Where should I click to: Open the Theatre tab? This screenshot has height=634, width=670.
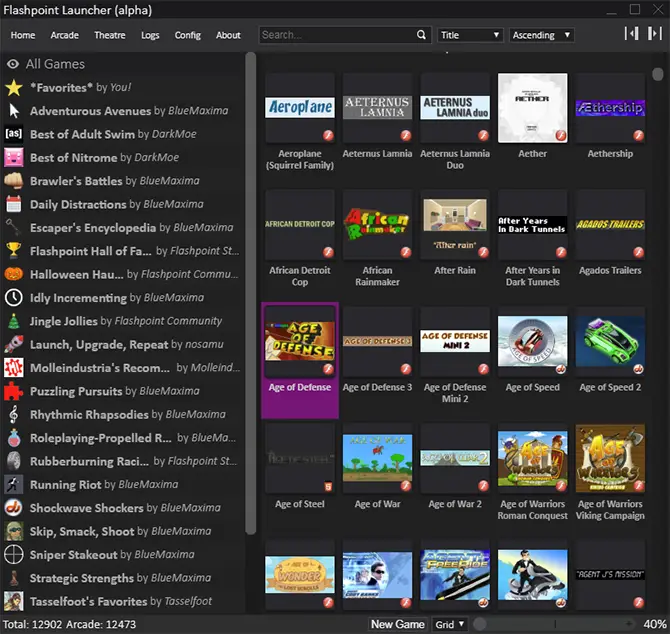pos(110,35)
